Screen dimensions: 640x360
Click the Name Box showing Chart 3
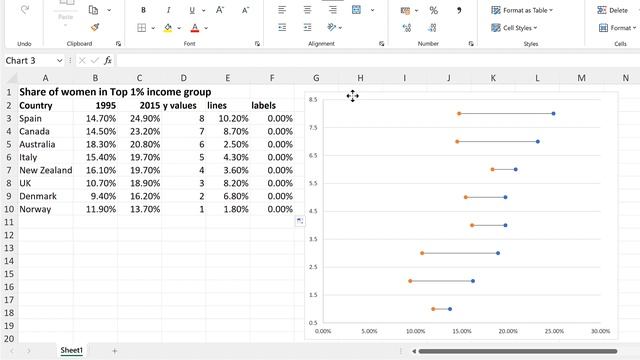pyautogui.click(x=29, y=60)
